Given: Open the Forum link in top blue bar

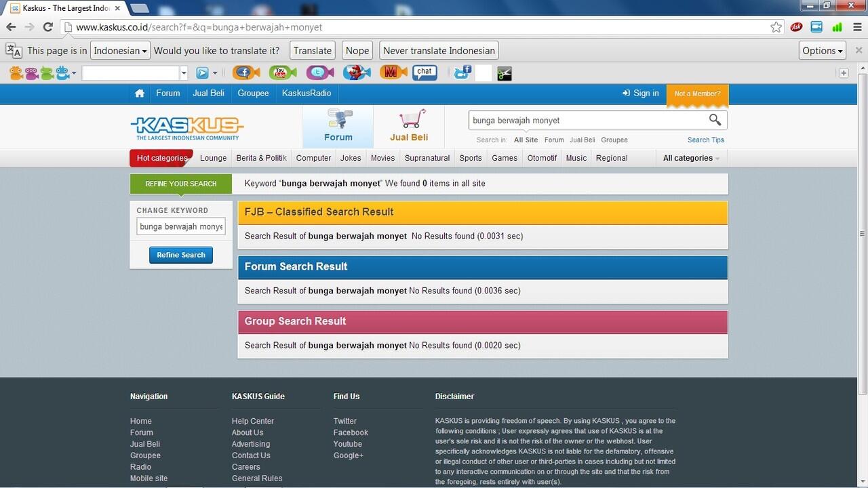Looking at the screenshot, I should coord(168,94).
